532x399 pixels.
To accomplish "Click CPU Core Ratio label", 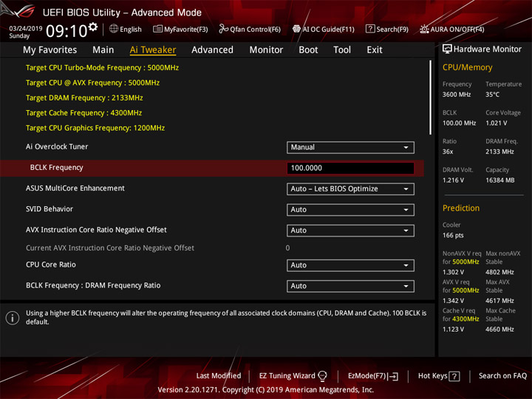I will click(x=51, y=265).
